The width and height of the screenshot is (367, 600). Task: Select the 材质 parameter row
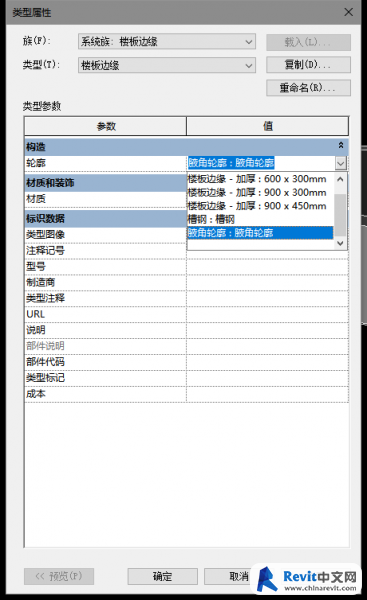click(105, 199)
